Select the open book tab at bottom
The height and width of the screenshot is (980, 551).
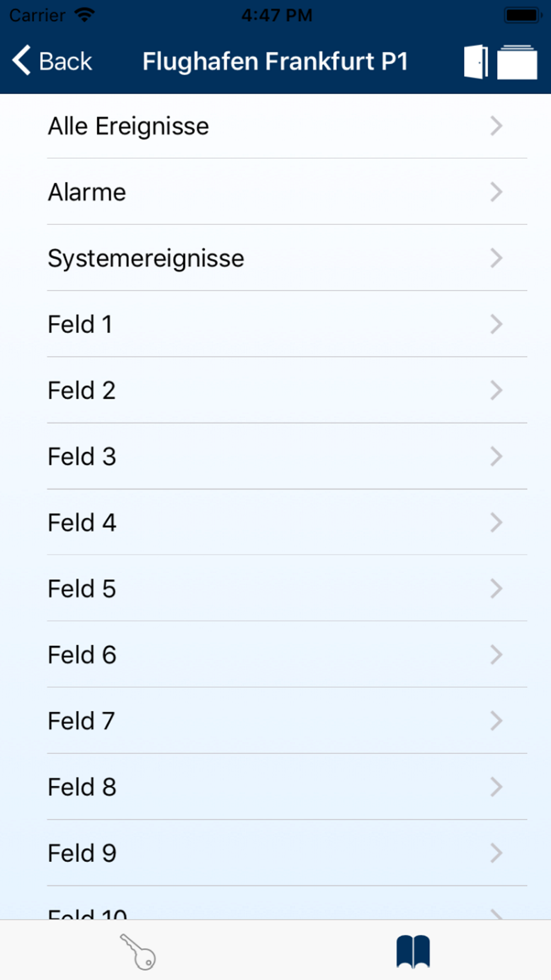point(413,951)
